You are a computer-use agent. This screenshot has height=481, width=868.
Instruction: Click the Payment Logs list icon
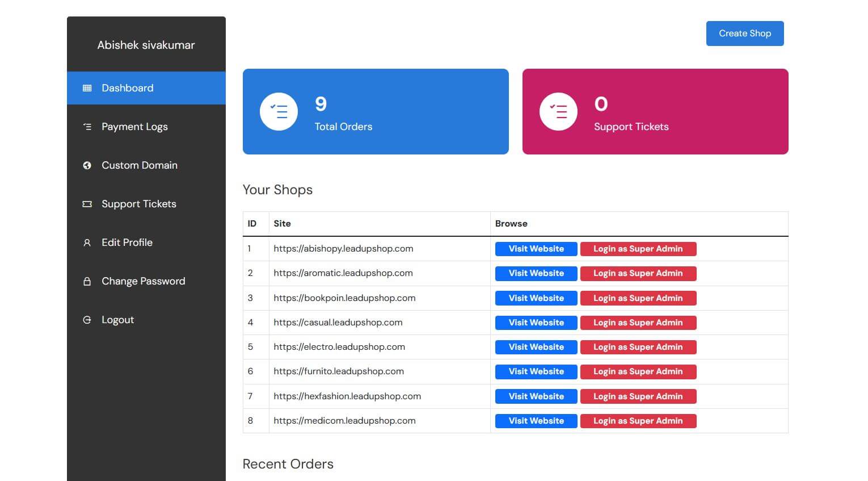tap(87, 127)
